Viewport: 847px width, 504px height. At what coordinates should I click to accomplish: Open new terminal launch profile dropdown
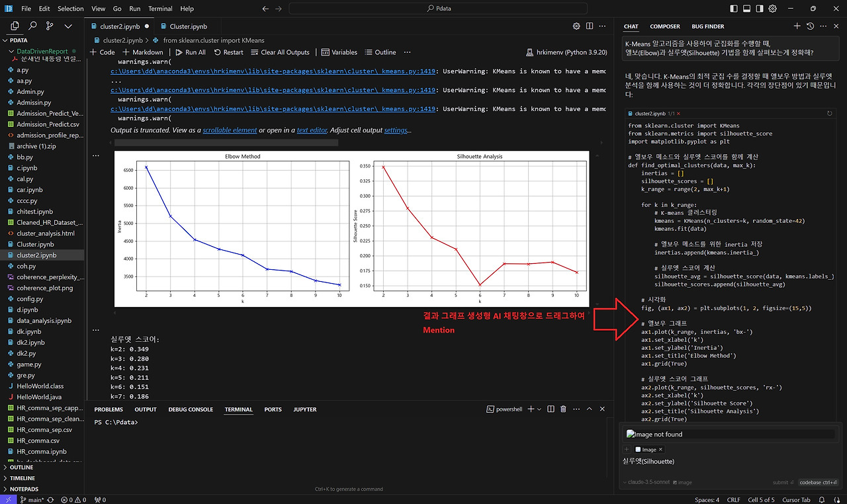coord(539,409)
